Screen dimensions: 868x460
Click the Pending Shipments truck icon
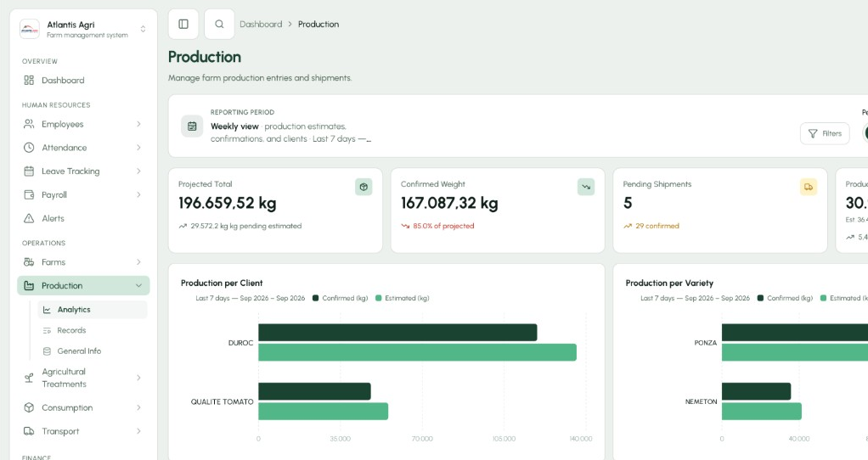(809, 187)
